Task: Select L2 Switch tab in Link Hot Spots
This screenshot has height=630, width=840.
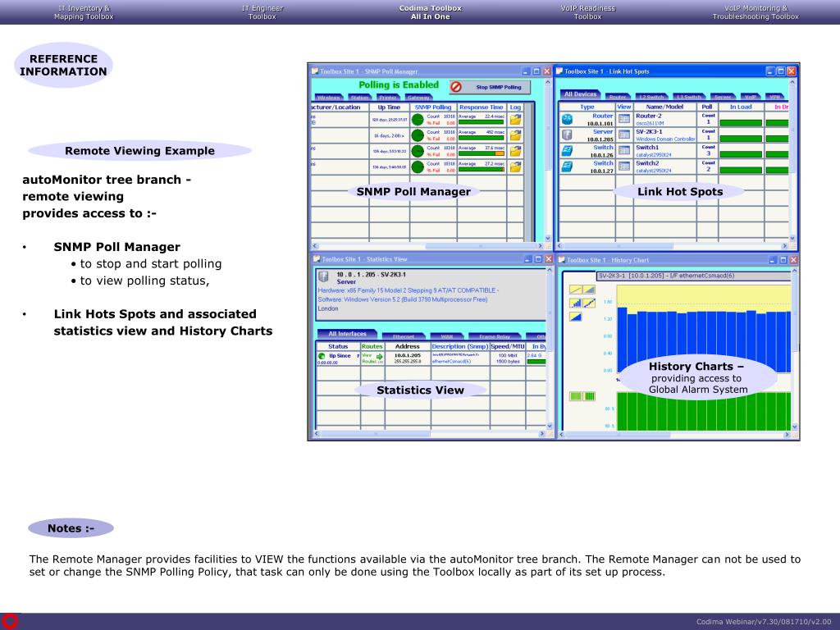Action: tap(652, 97)
